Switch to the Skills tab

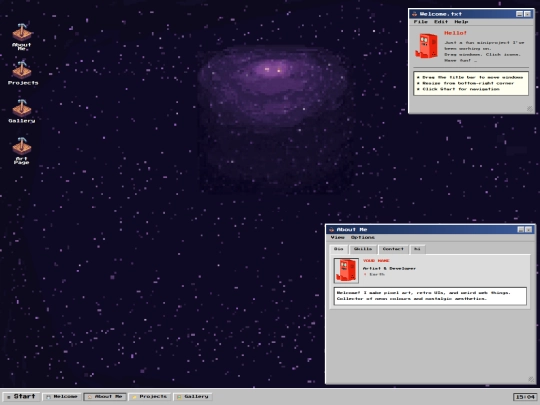363,249
